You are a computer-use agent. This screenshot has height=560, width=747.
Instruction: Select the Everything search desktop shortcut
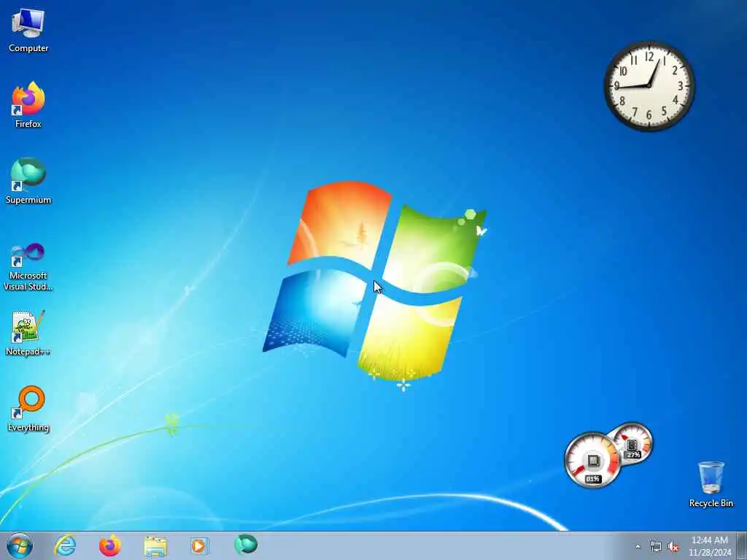(x=28, y=408)
